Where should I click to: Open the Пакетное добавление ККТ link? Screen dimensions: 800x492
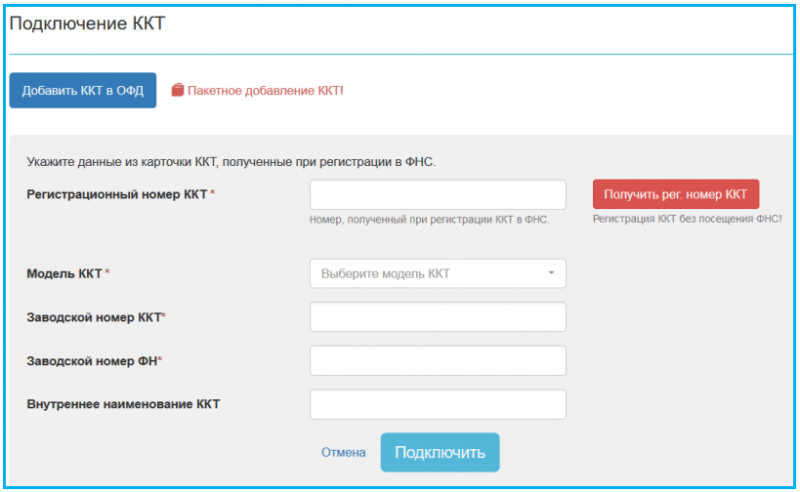click(264, 90)
